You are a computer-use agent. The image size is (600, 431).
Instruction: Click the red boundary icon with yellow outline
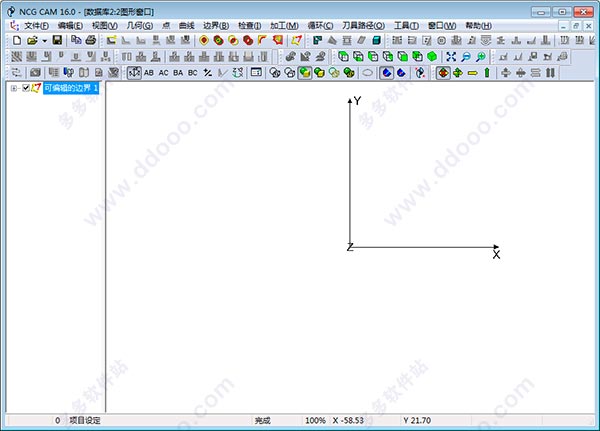pos(204,40)
